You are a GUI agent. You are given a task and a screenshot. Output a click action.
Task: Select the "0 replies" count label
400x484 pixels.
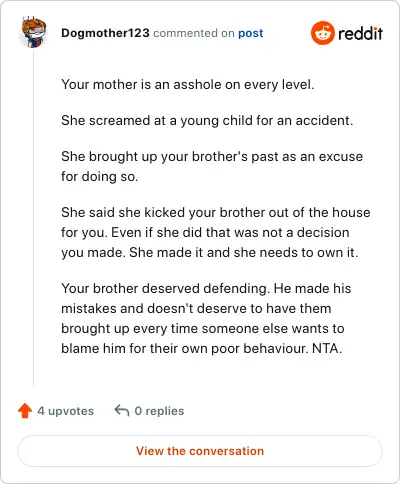(159, 411)
